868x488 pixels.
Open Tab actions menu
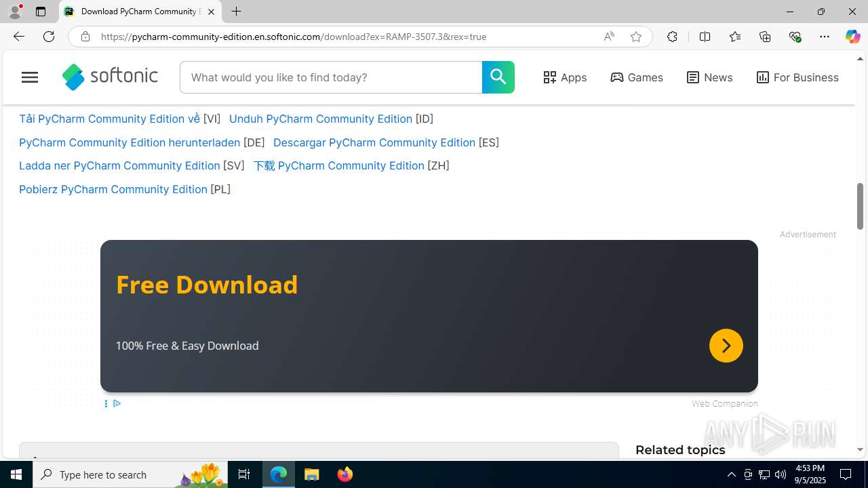[41, 12]
